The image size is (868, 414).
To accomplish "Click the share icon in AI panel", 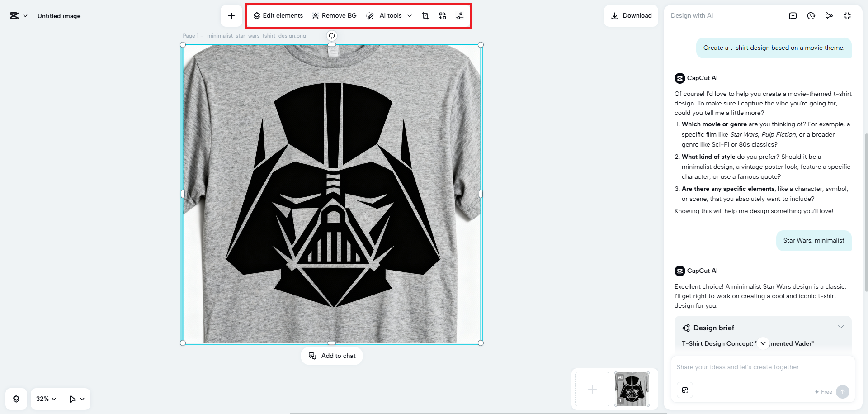I will 829,16.
